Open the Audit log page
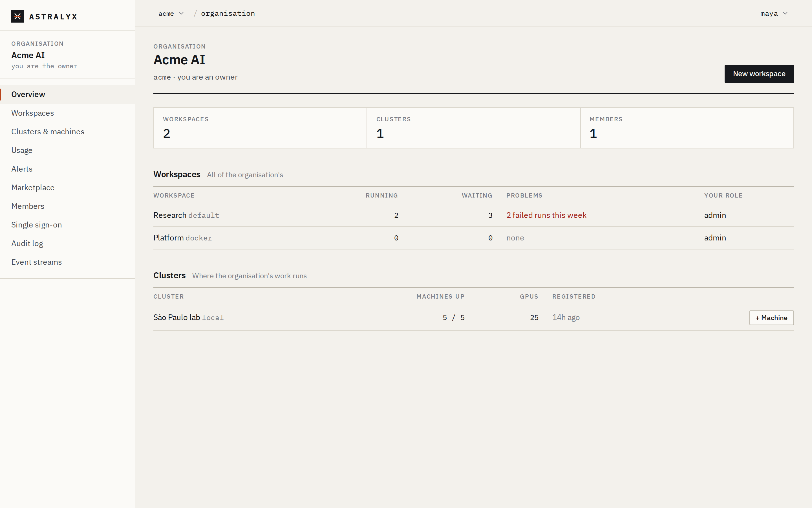812x508 pixels. pyautogui.click(x=67, y=244)
